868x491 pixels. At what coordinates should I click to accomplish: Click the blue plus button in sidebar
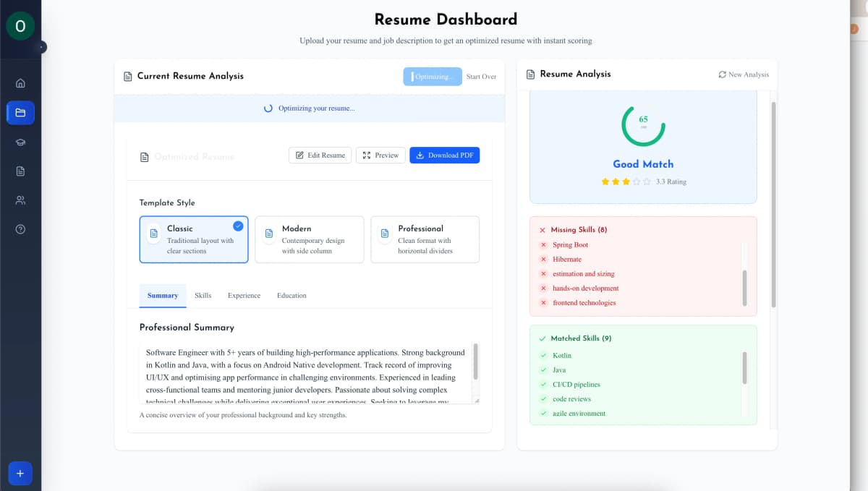coord(20,474)
